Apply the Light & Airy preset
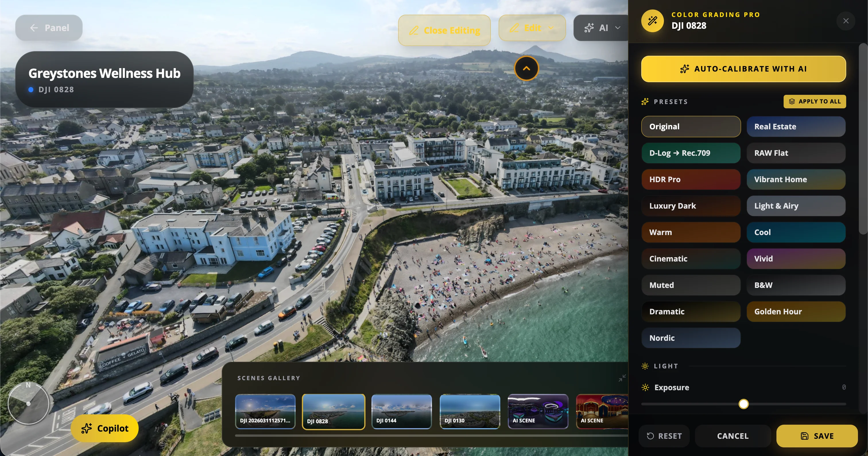868x456 pixels. (x=796, y=206)
